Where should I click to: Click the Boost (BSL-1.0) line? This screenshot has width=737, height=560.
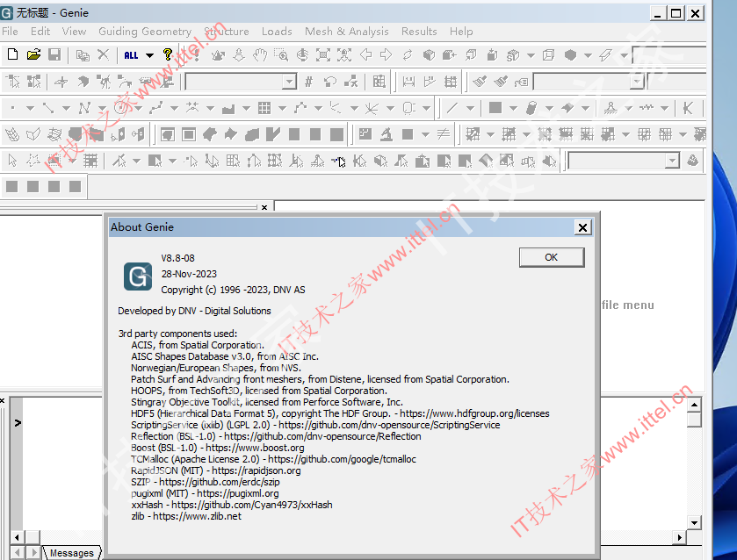point(218,448)
